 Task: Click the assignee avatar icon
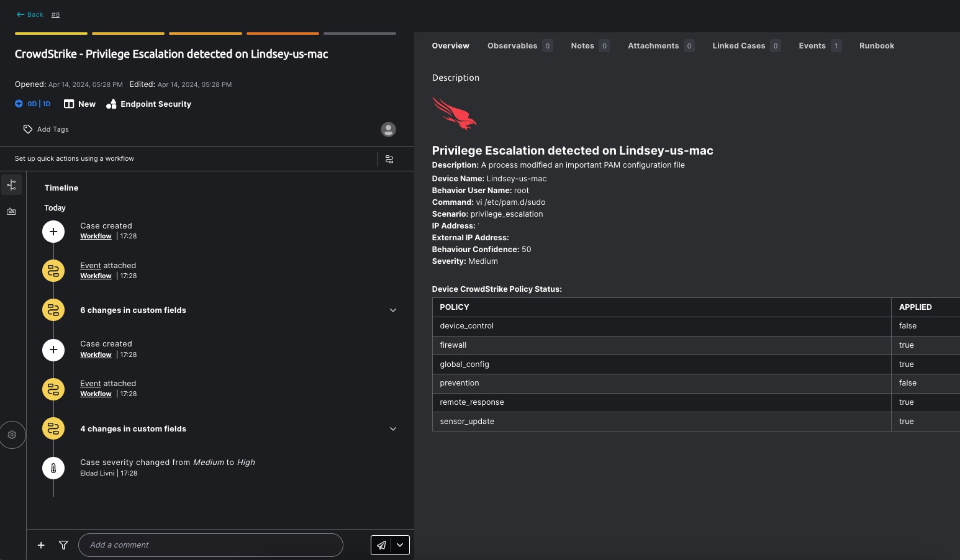tap(388, 129)
